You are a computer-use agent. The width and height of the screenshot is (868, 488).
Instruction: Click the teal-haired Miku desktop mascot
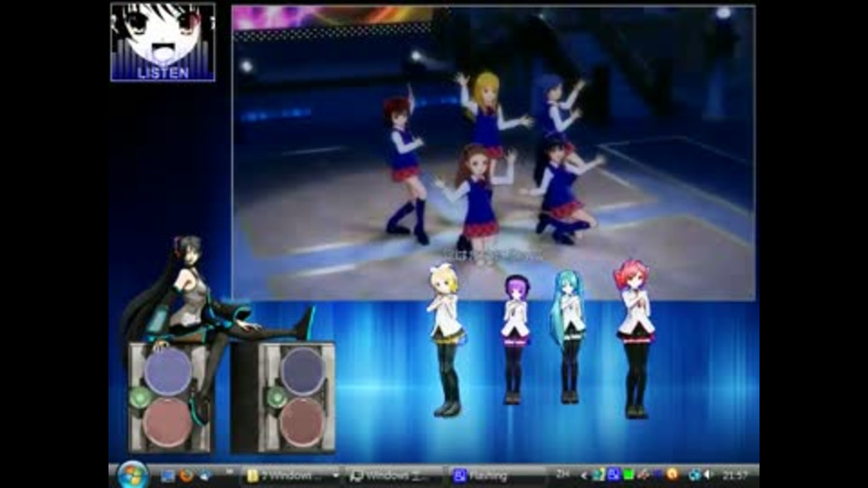click(569, 336)
